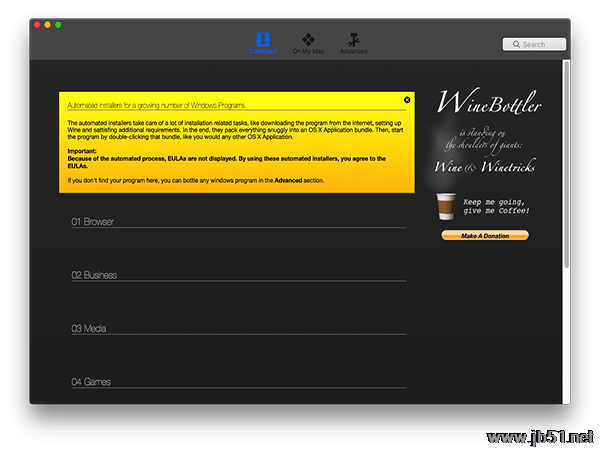The height and width of the screenshot is (450, 600).
Task: Click the vertical scrollbar thumb
Action: [566, 165]
